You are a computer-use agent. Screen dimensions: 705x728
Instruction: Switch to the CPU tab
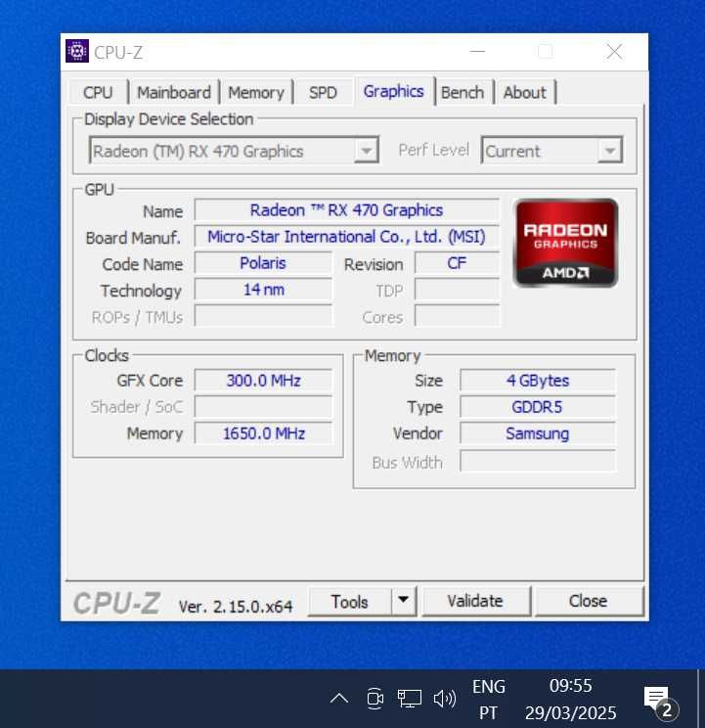[x=98, y=92]
